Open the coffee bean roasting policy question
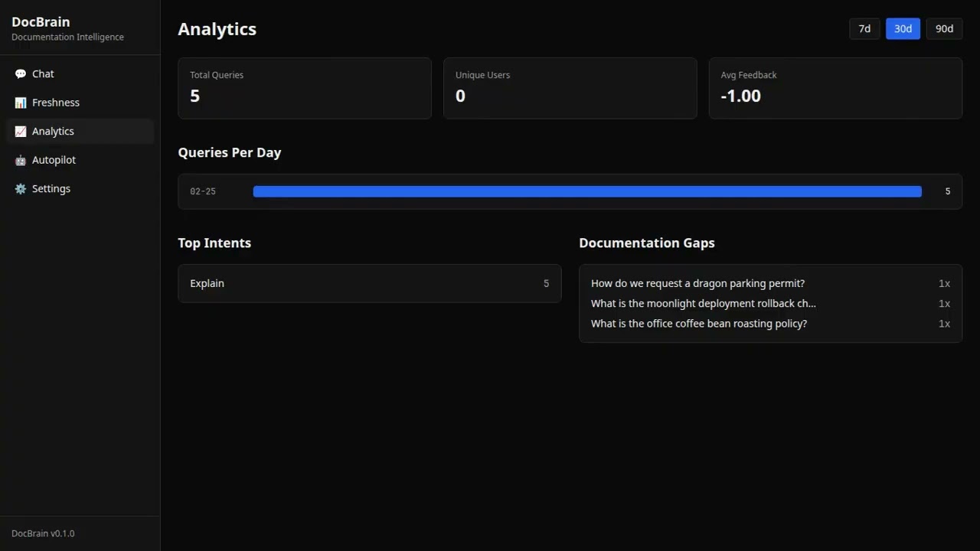 pos(698,324)
